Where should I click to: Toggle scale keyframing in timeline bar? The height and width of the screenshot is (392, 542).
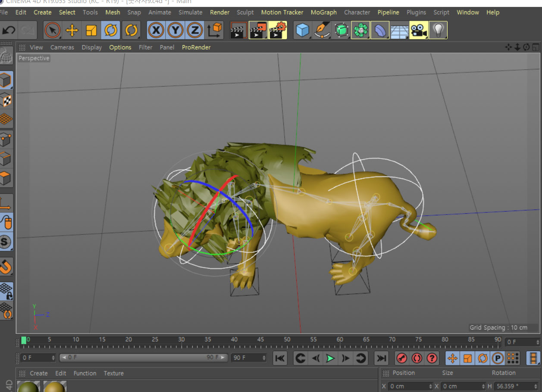pyautogui.click(x=467, y=358)
